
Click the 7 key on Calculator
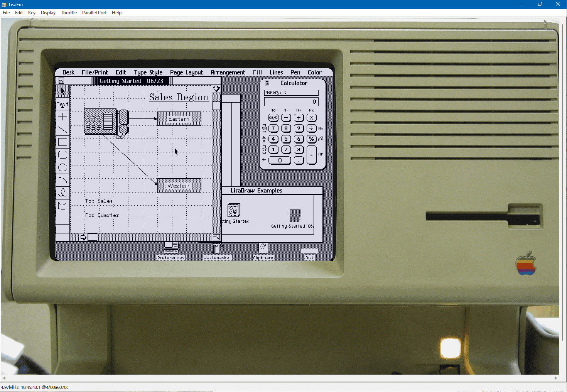click(x=273, y=128)
